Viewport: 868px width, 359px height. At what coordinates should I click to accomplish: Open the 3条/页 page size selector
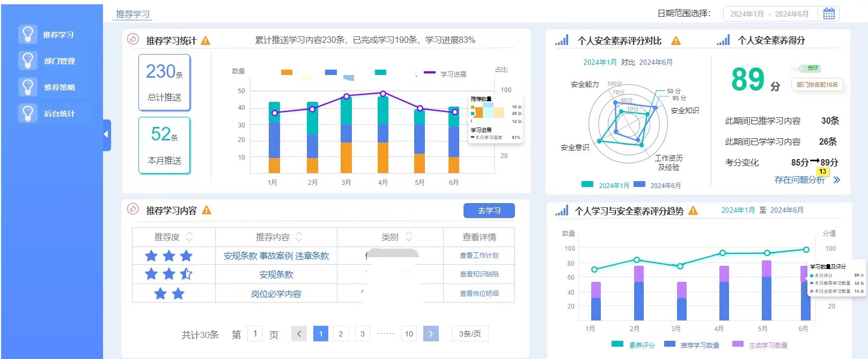[x=470, y=334]
